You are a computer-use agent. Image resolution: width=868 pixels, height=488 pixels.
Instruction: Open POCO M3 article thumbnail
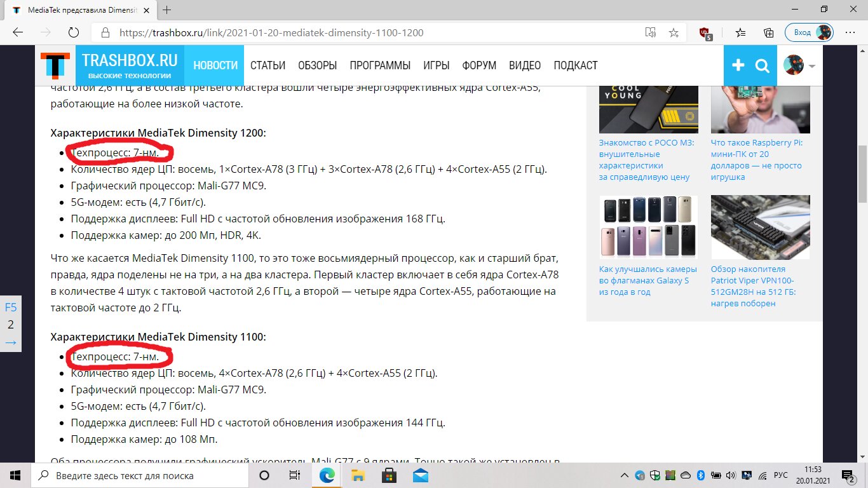click(x=648, y=109)
